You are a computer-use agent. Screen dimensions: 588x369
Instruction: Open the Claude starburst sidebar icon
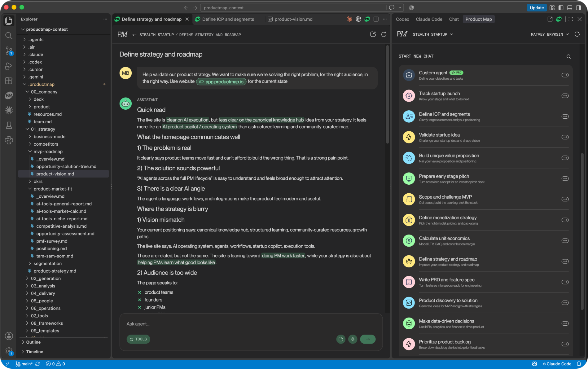pos(9,110)
